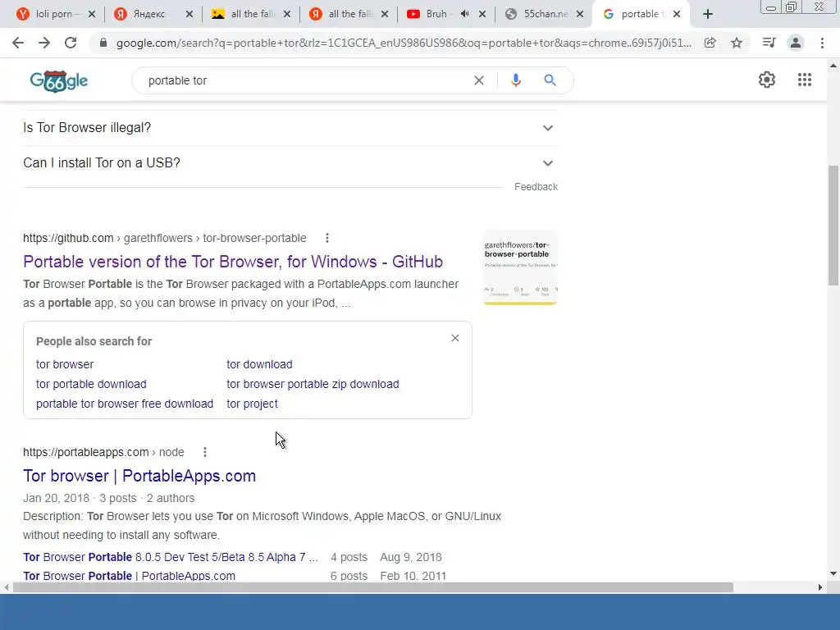The height and width of the screenshot is (630, 840).
Task: Search "tor browser portable zip download" suggestion
Action: click(x=313, y=384)
